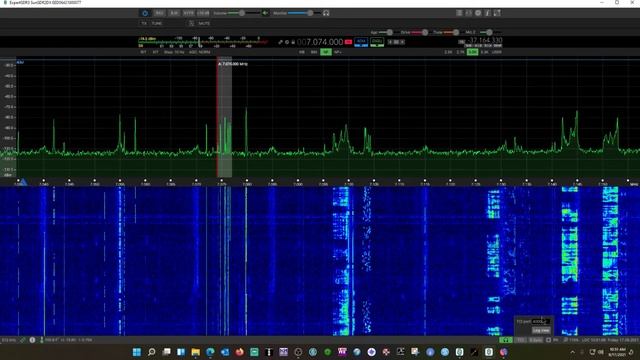This screenshot has width=640, height=360.
Task: Toggle the TX transmit button
Action: point(144,23)
